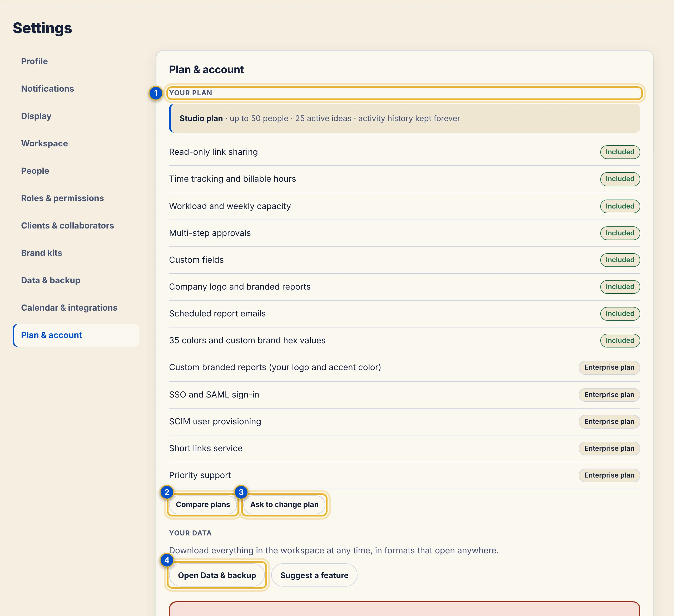Go to Notifications settings
This screenshot has width=674, height=616.
47,88
